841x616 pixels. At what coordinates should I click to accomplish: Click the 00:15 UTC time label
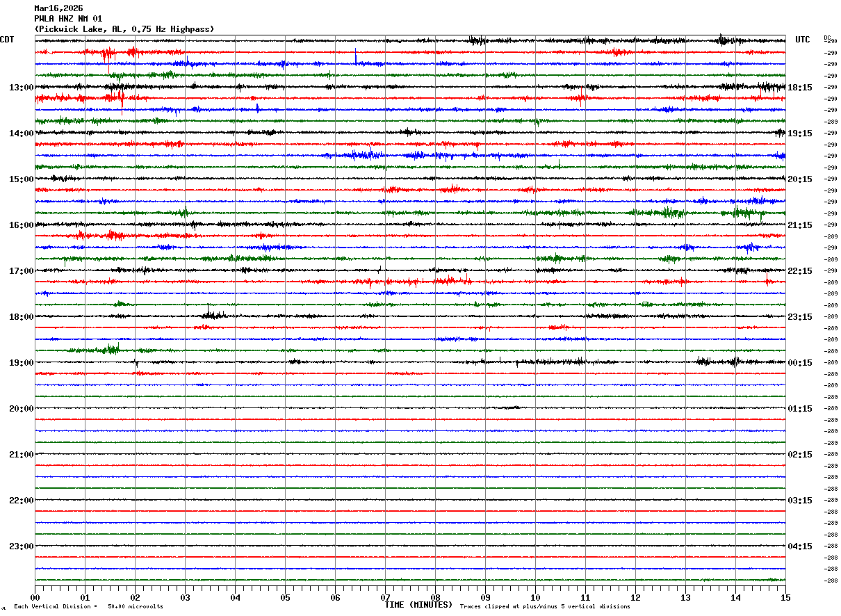point(799,363)
